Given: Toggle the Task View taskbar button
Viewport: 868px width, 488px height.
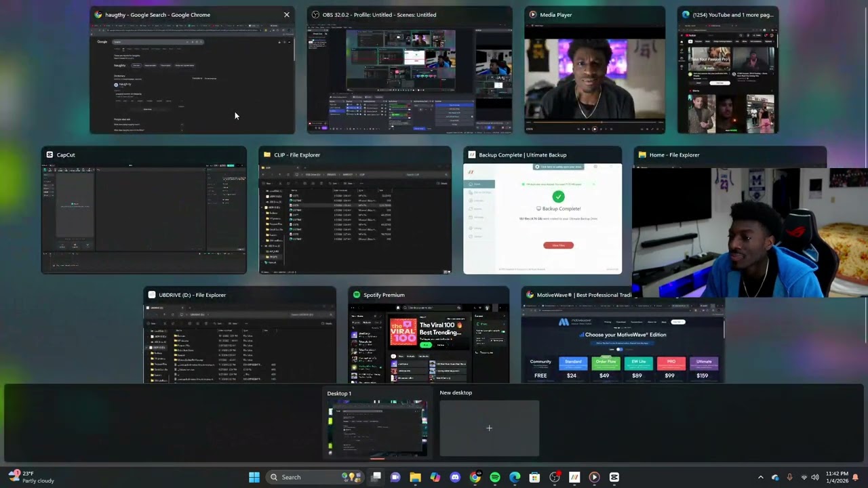Looking at the screenshot, I should coord(376,477).
